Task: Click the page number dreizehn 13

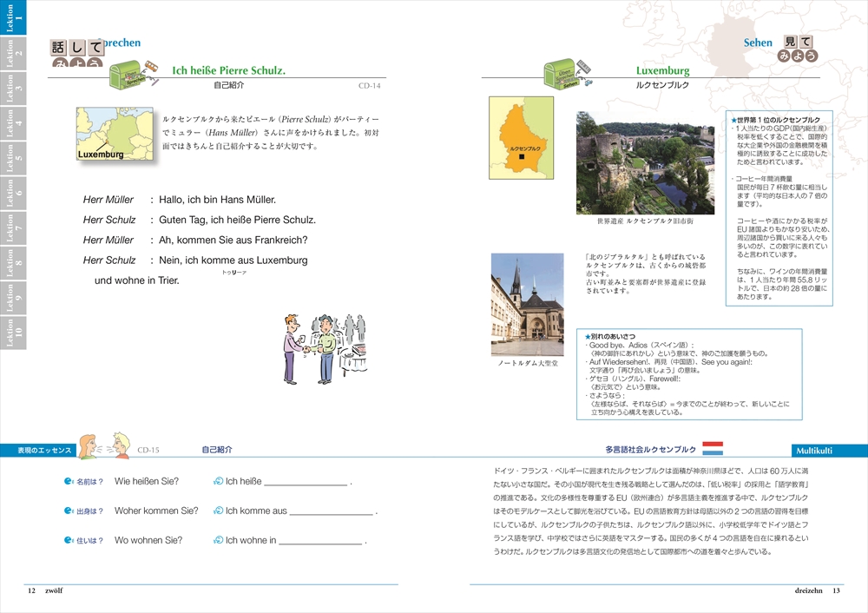Action: [x=817, y=590]
